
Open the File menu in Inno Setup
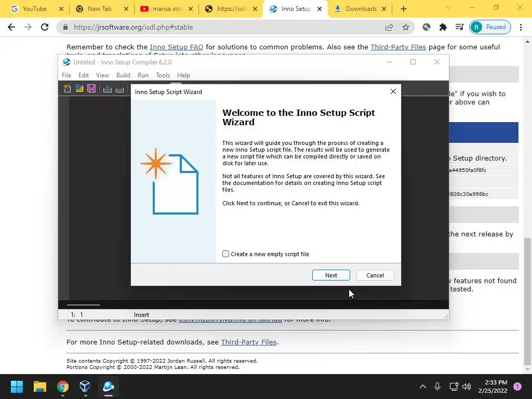pos(66,75)
